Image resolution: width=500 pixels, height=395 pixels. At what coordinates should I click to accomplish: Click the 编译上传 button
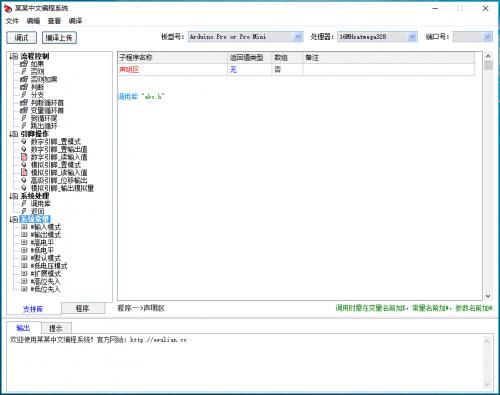pyautogui.click(x=59, y=37)
